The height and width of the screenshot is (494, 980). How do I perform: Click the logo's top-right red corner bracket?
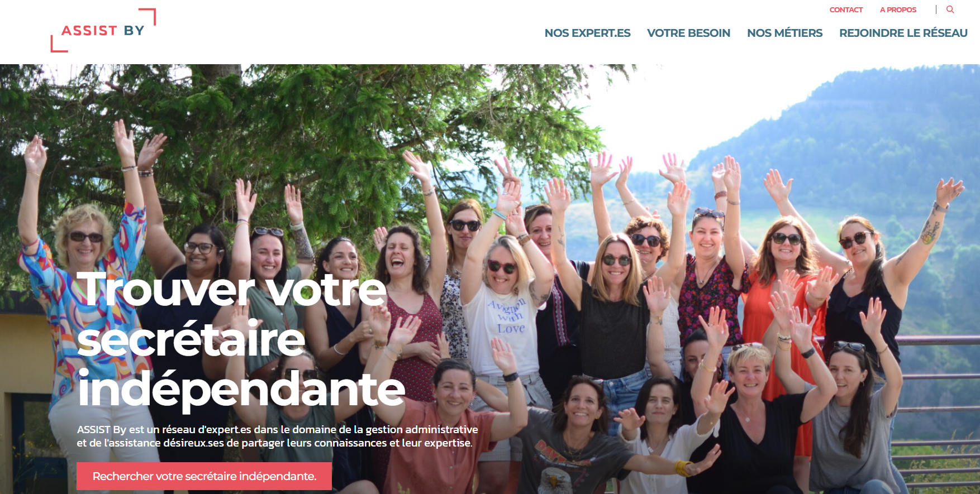[148, 16]
